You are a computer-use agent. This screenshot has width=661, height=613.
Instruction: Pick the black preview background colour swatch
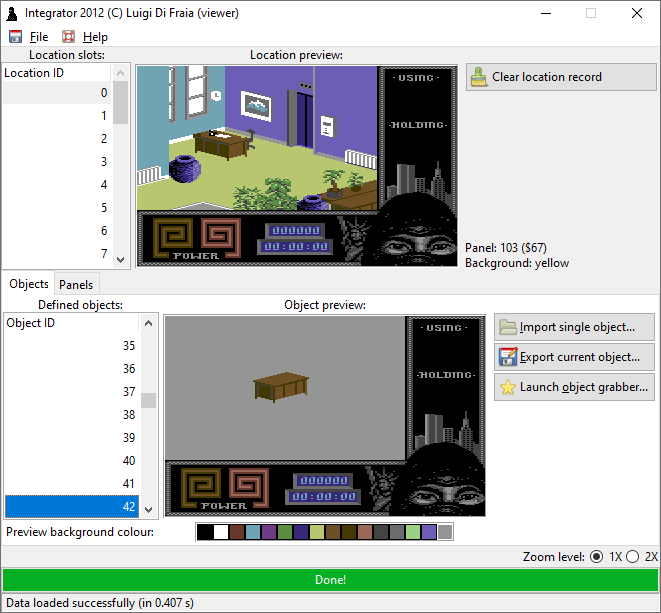[x=205, y=532]
